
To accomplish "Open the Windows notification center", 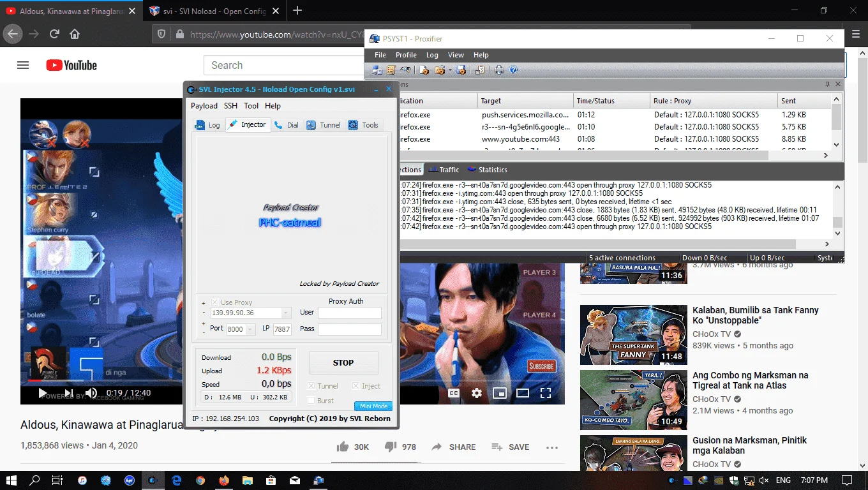I will point(847,480).
